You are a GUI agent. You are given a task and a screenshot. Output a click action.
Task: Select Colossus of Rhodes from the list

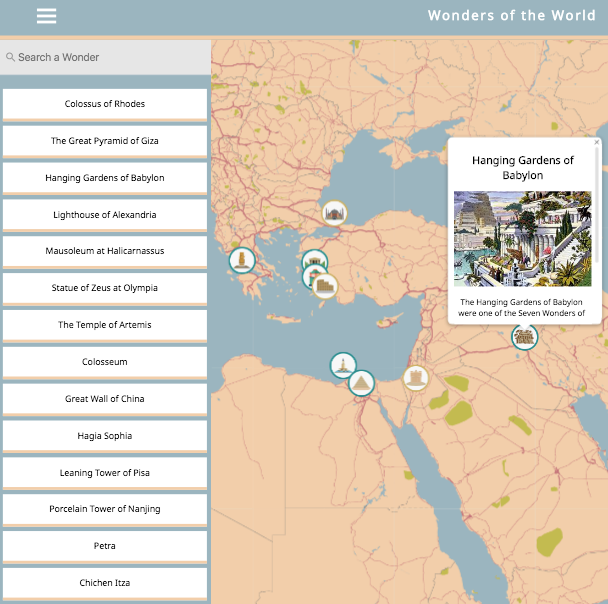105,104
